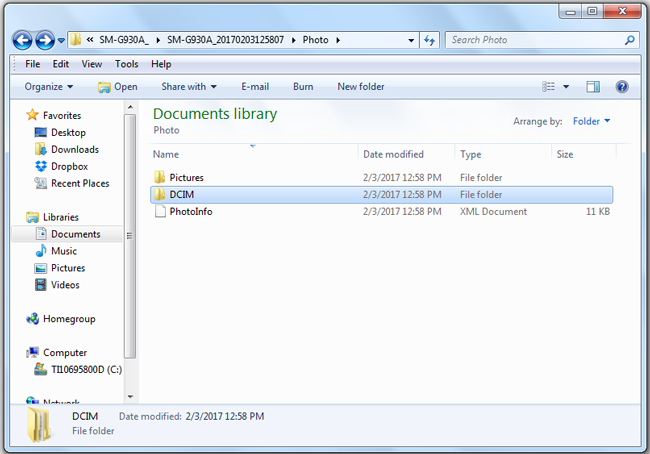Select Videos library
Image resolution: width=650 pixels, height=454 pixels.
click(x=57, y=285)
